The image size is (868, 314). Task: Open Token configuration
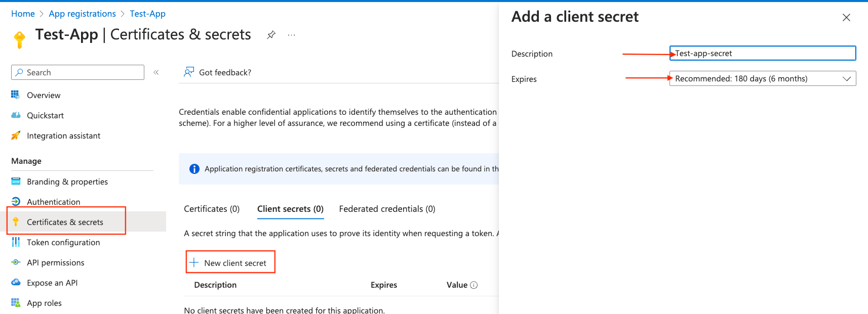63,242
